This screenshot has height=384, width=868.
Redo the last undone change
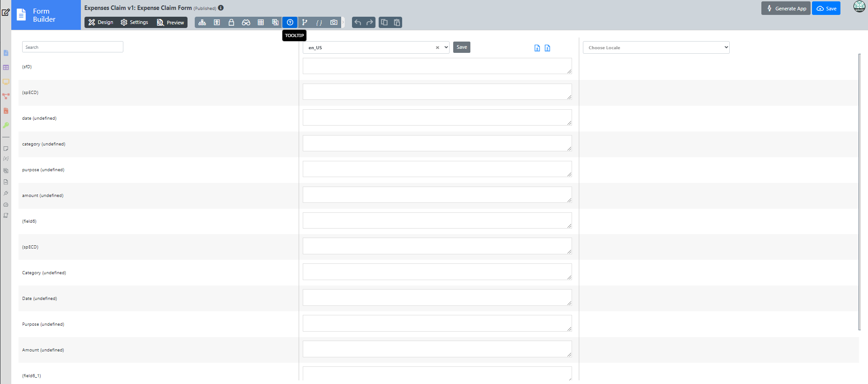coord(370,23)
